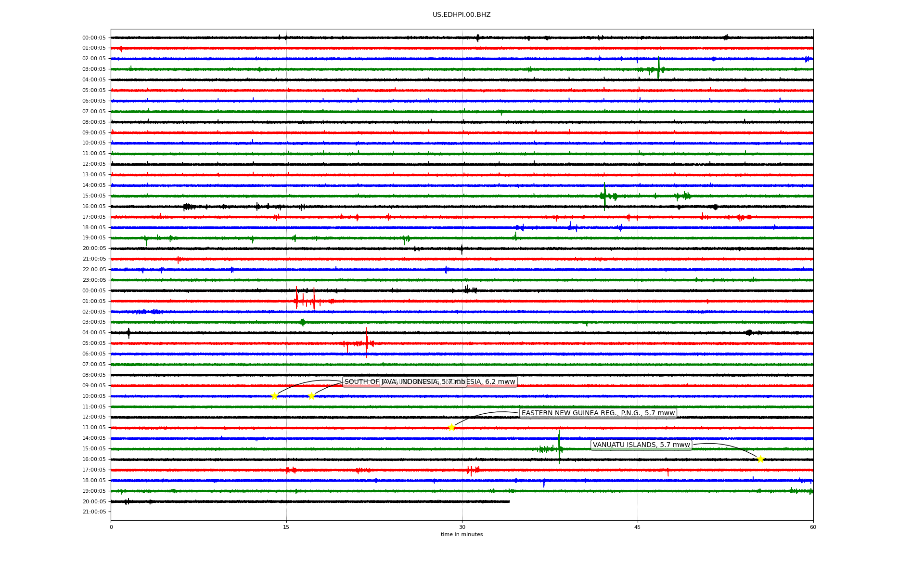Click the 0 tick on the time axis
The width and height of the screenshot is (924, 578).
coord(111,527)
